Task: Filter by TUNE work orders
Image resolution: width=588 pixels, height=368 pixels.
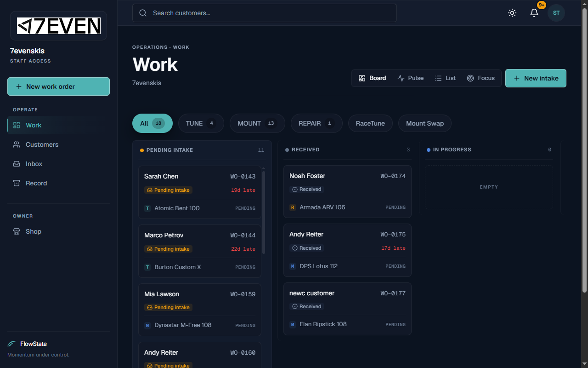Action: point(201,123)
